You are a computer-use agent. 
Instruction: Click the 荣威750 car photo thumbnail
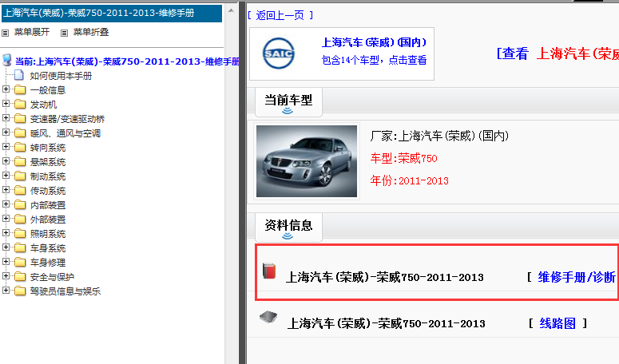point(307,161)
